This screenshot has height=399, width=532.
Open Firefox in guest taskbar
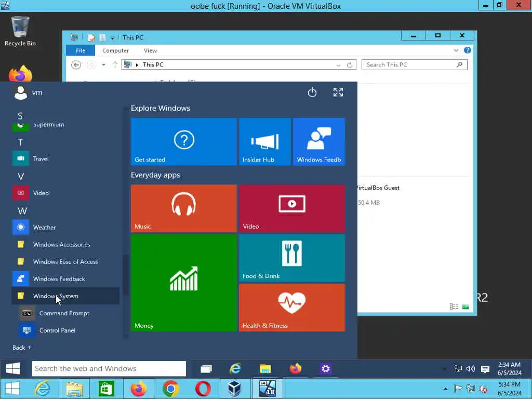(x=295, y=369)
